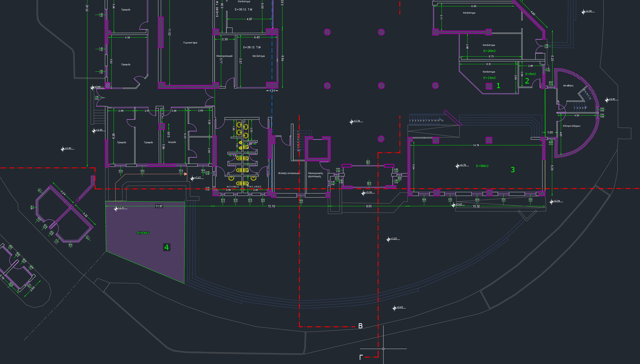Select the +2.94 elevation marker symbol

(551, 202)
